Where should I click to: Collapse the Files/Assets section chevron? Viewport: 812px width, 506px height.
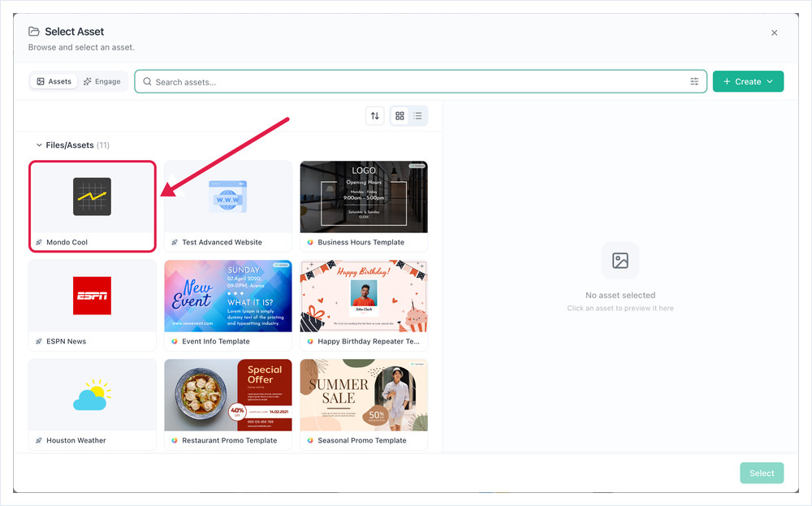(39, 145)
